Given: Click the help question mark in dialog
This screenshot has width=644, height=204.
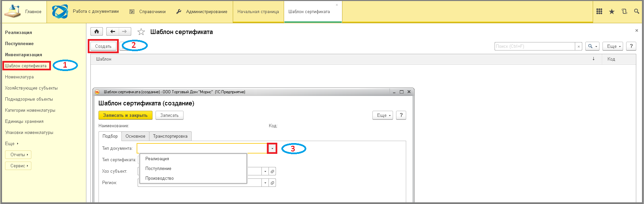Looking at the screenshot, I should [x=401, y=115].
